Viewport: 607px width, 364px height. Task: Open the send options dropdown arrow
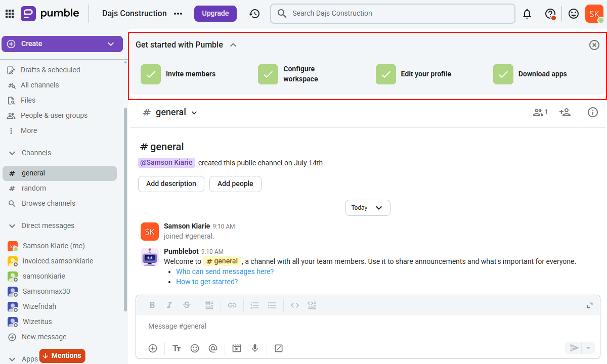coord(588,348)
